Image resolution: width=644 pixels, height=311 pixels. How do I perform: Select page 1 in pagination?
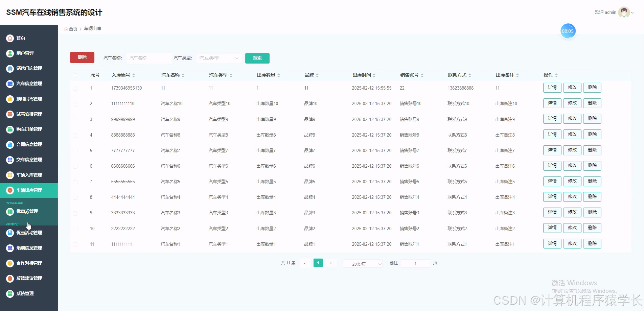318,263
